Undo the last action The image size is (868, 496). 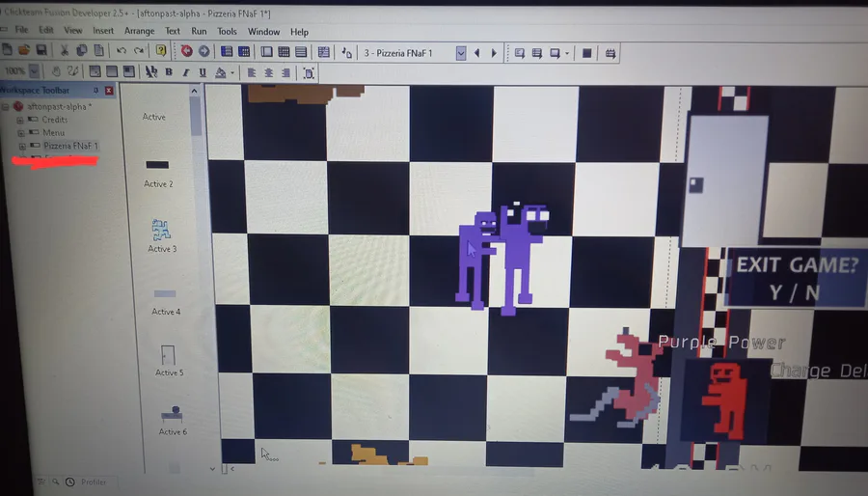122,51
